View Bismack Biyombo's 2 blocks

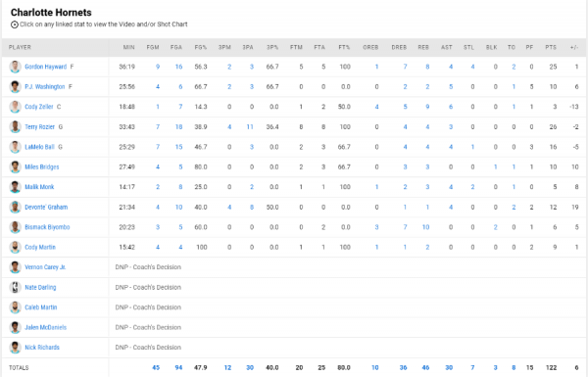(495, 227)
